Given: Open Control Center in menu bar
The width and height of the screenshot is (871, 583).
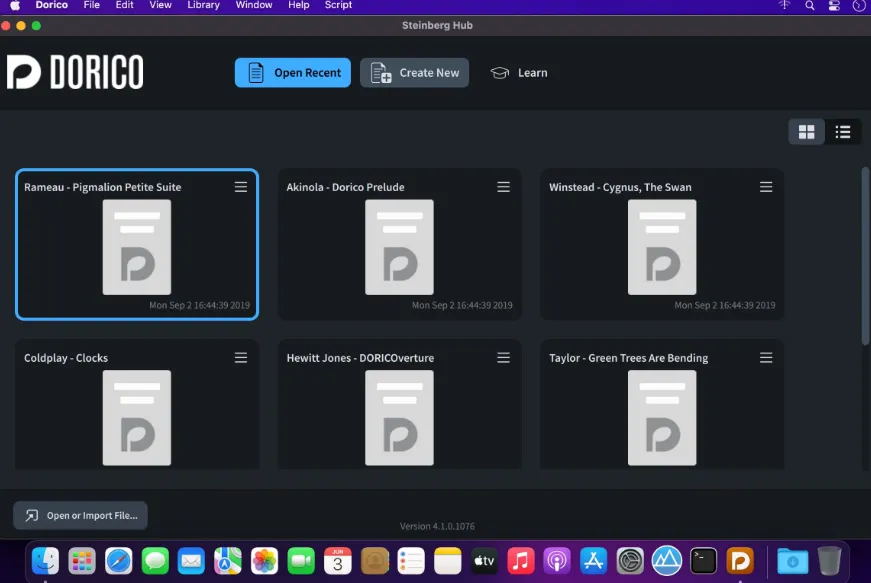Looking at the screenshot, I should click(834, 6).
